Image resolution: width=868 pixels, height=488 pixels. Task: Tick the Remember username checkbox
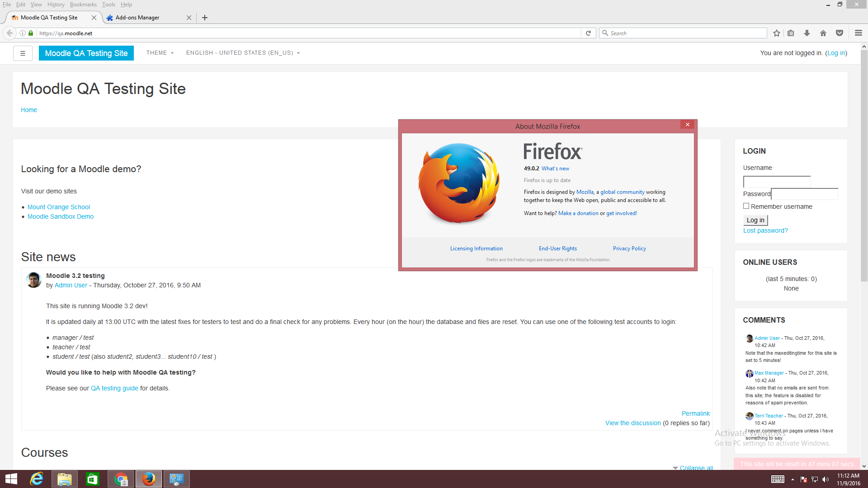(746, 206)
